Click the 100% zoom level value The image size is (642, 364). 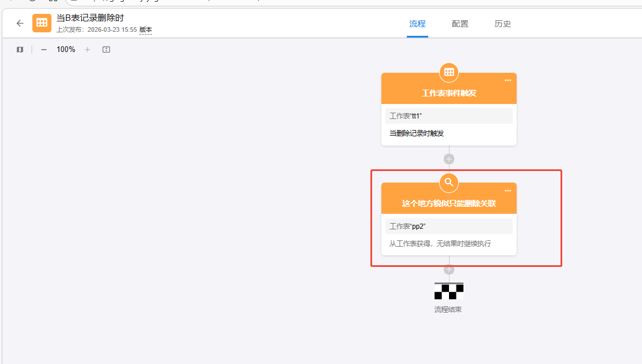66,50
